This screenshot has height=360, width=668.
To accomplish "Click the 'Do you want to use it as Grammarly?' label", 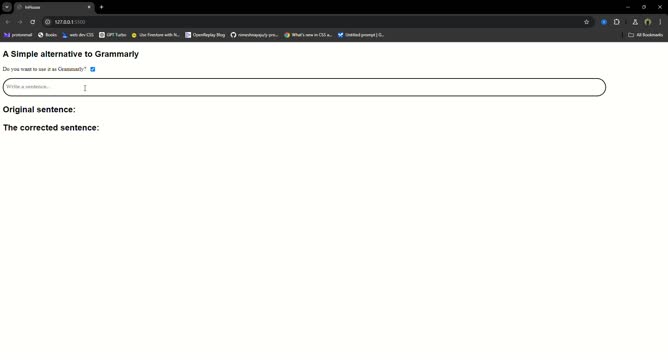I will click(x=44, y=69).
